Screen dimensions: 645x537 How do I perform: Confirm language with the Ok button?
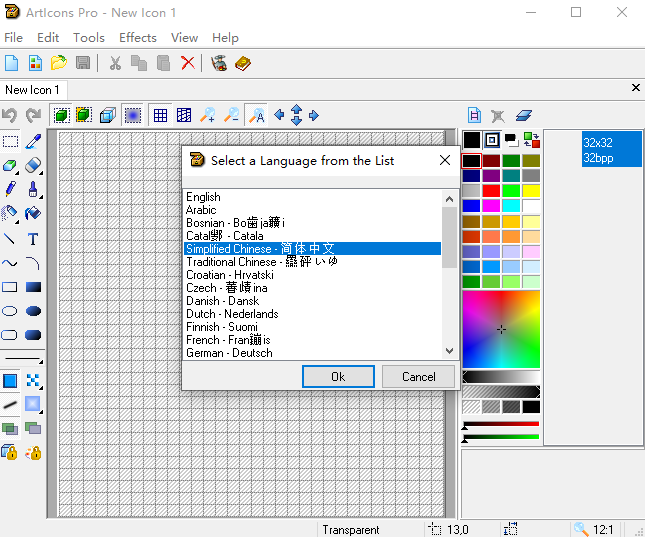(338, 377)
